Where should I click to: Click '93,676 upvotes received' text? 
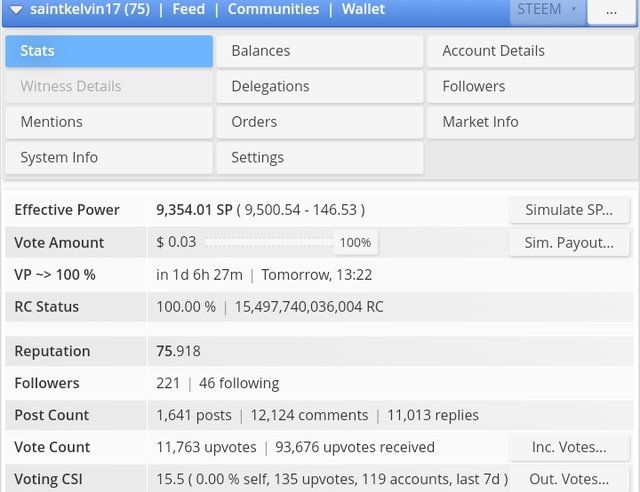pos(355,447)
